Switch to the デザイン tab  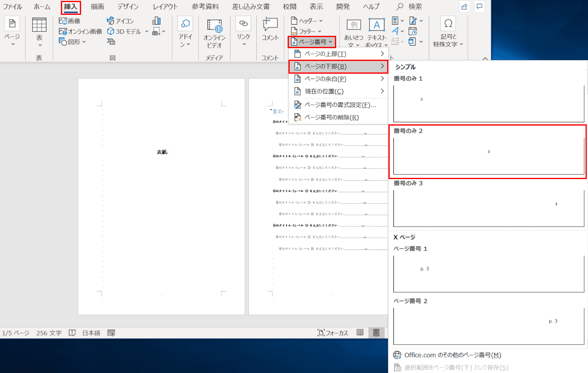tap(128, 7)
